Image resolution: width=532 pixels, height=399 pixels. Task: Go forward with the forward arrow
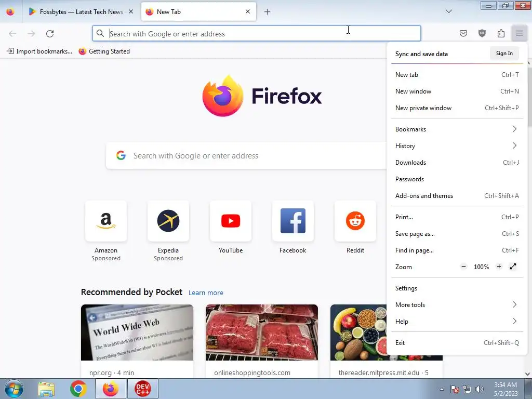point(31,34)
